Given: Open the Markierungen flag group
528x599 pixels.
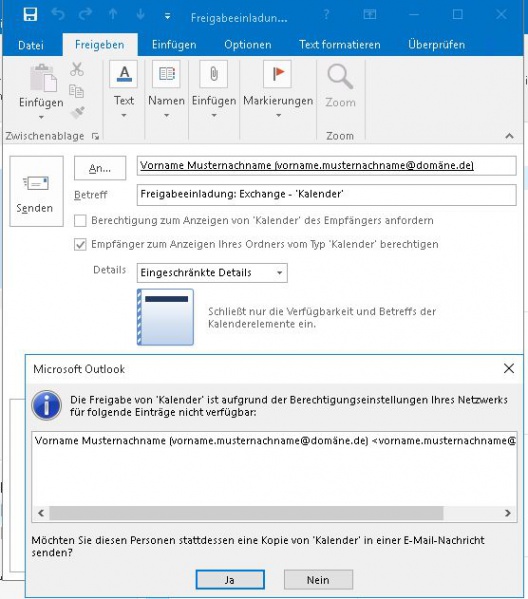Looking at the screenshot, I should click(278, 90).
